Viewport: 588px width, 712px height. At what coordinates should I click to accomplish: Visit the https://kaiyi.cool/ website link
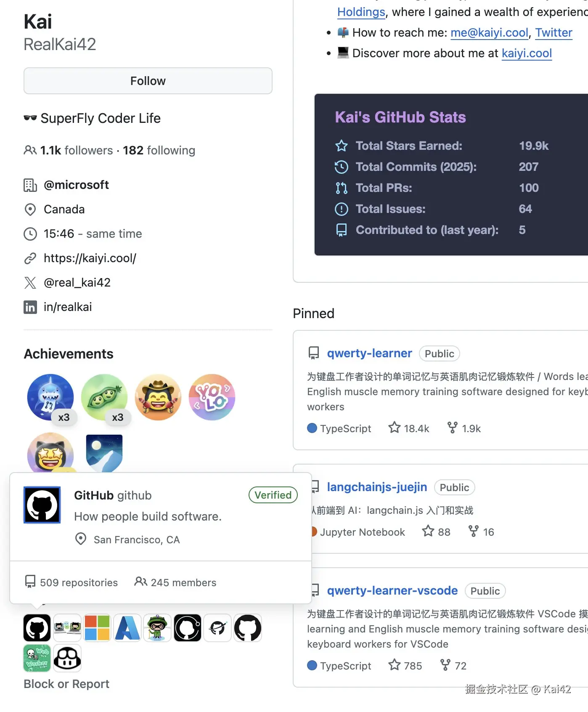pyautogui.click(x=90, y=258)
